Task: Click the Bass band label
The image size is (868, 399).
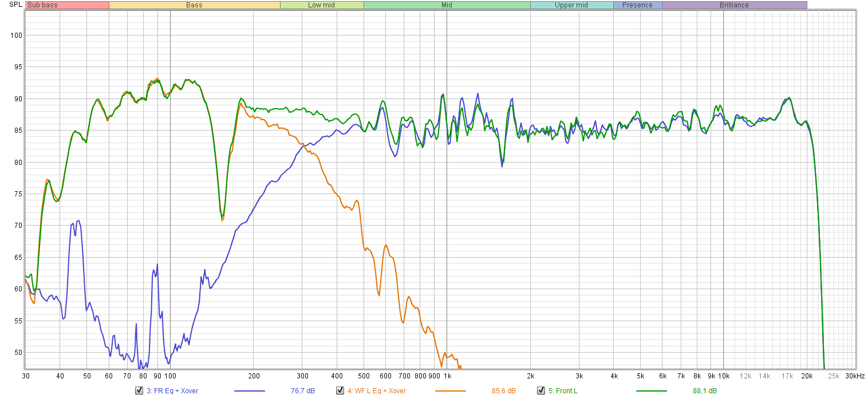Action: 194,5
